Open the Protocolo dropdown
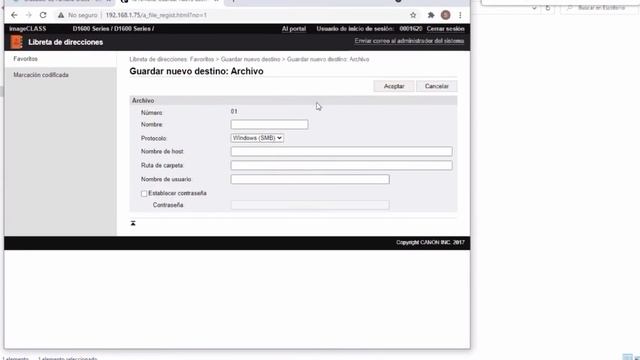 [x=257, y=138]
